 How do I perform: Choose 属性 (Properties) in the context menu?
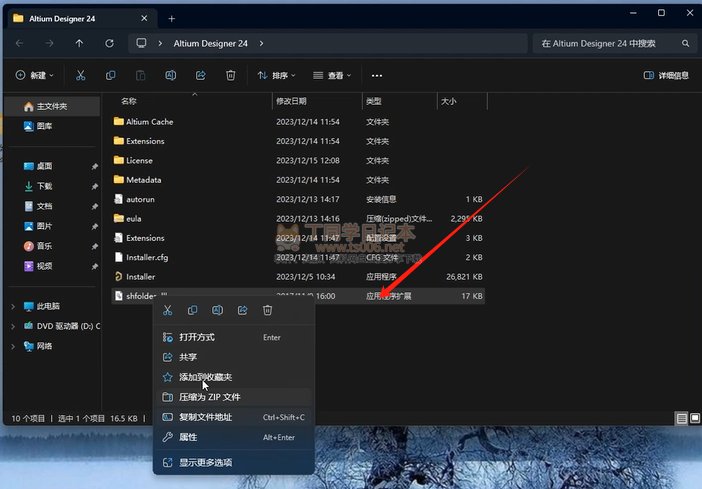[x=188, y=437]
